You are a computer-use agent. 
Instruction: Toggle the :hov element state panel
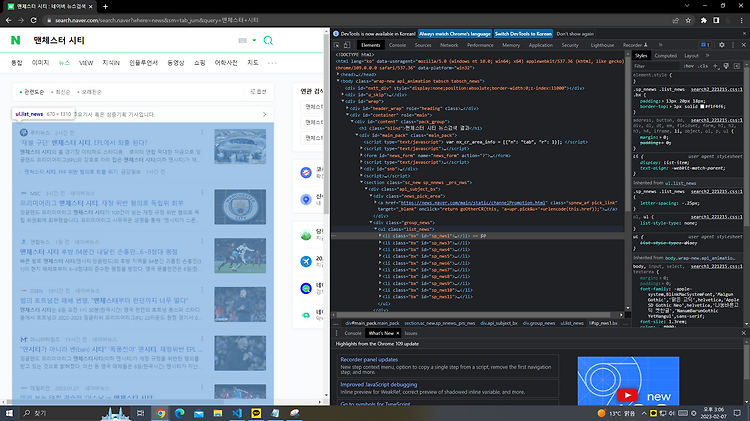pos(688,66)
